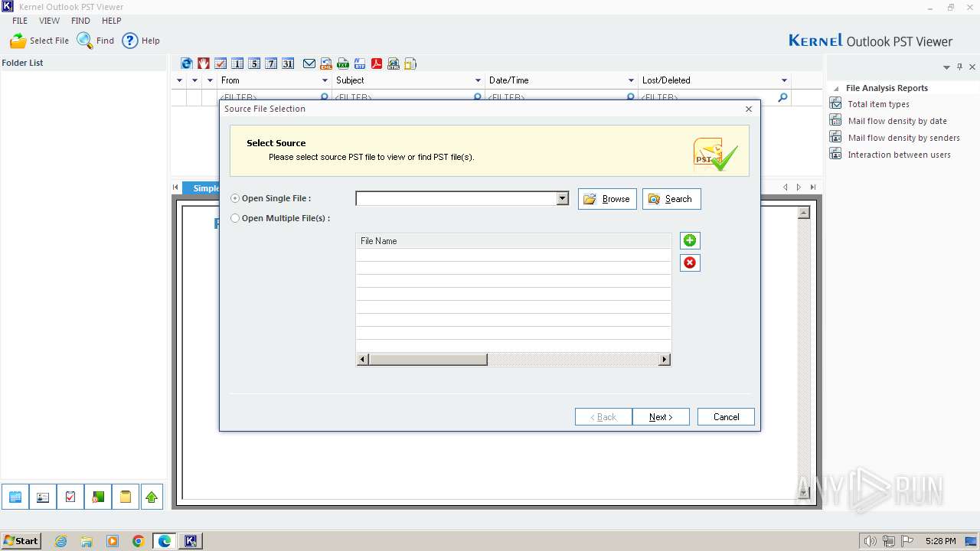
Task: Open Mail flow density by senders report
Action: pos(903,138)
